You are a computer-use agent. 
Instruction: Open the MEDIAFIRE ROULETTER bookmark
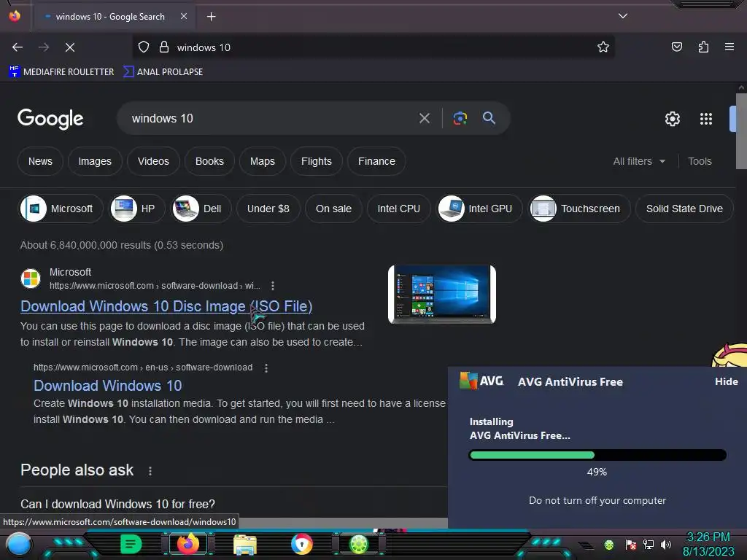(x=61, y=72)
